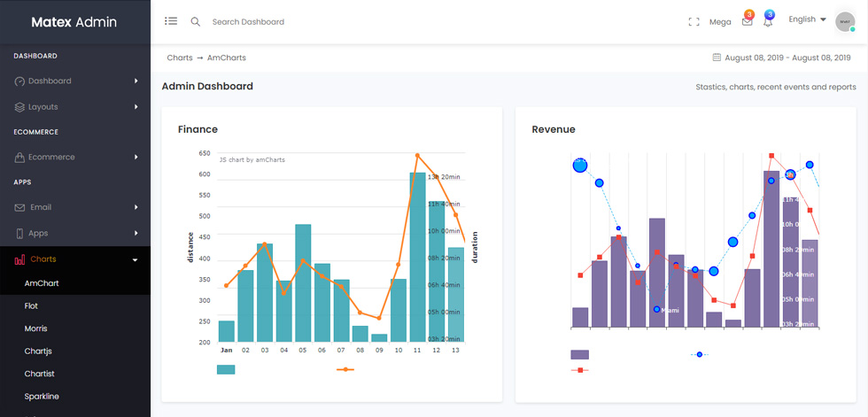This screenshot has height=417, width=868.
Task: Click the search magnifier icon
Action: (196, 21)
